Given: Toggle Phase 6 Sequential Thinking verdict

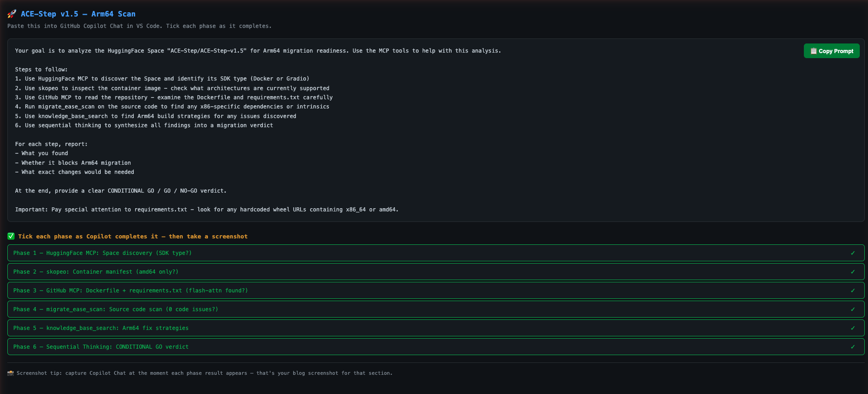Looking at the screenshot, I should click(101, 347).
